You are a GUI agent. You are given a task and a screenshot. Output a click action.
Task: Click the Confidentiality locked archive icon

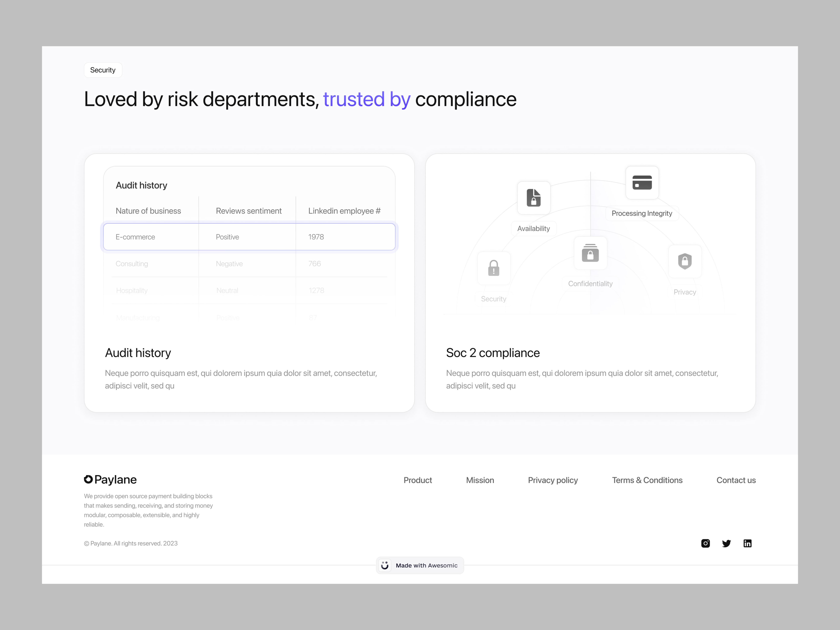click(x=590, y=253)
